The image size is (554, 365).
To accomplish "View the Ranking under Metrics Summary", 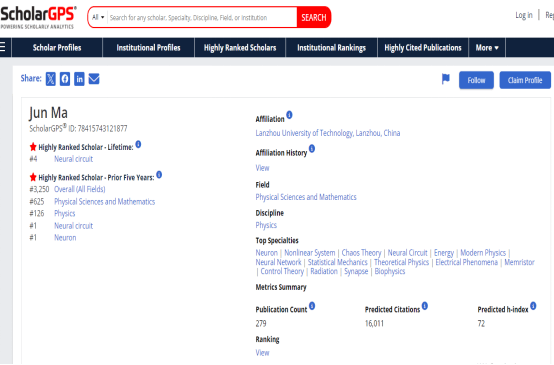I will point(262,353).
